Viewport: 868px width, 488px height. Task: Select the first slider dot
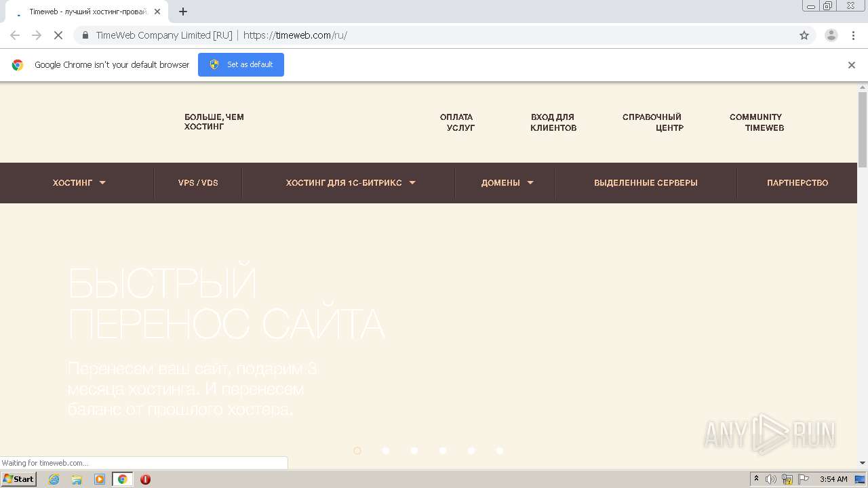[357, 451]
